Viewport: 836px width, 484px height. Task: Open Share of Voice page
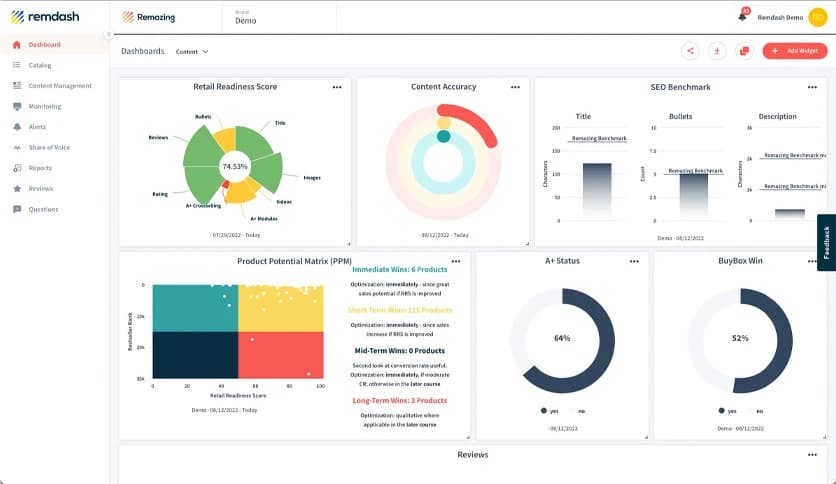(x=48, y=147)
